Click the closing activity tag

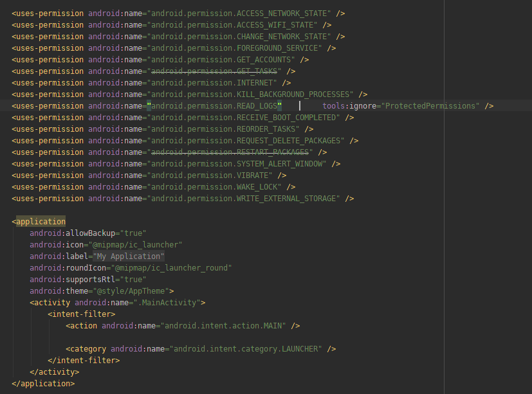click(54, 372)
